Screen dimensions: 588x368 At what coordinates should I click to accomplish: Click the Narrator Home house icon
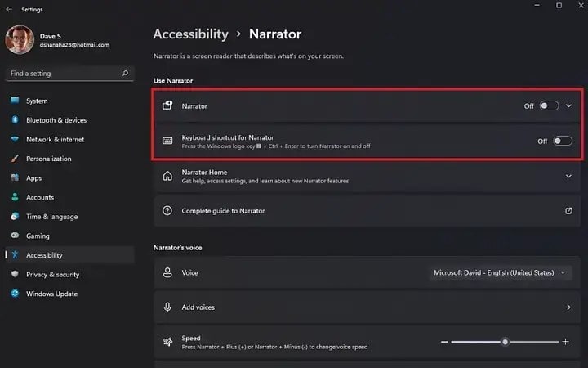(x=167, y=176)
